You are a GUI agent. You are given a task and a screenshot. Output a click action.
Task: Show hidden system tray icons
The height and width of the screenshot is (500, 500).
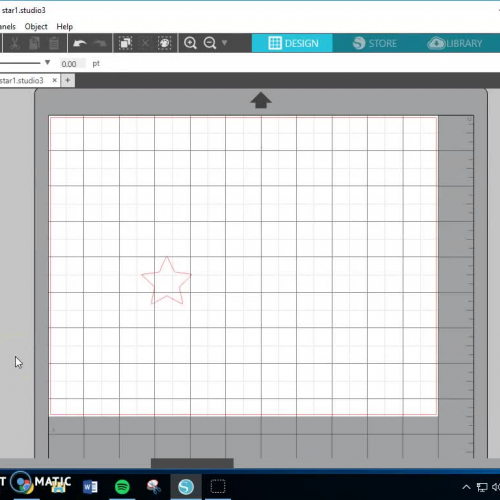(466, 487)
